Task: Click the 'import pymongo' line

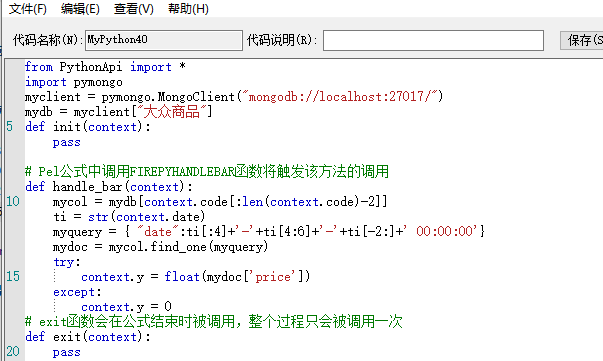Action: tap(74, 82)
